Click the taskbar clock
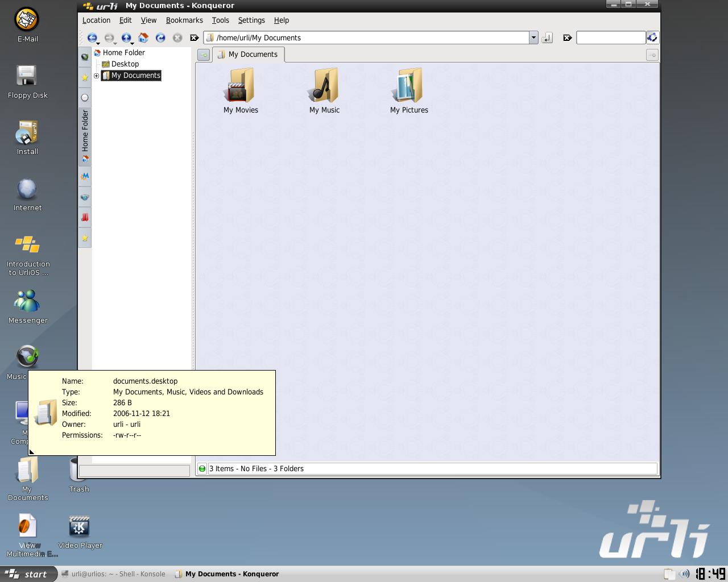Viewport: 728px width, 582px height. click(711, 574)
